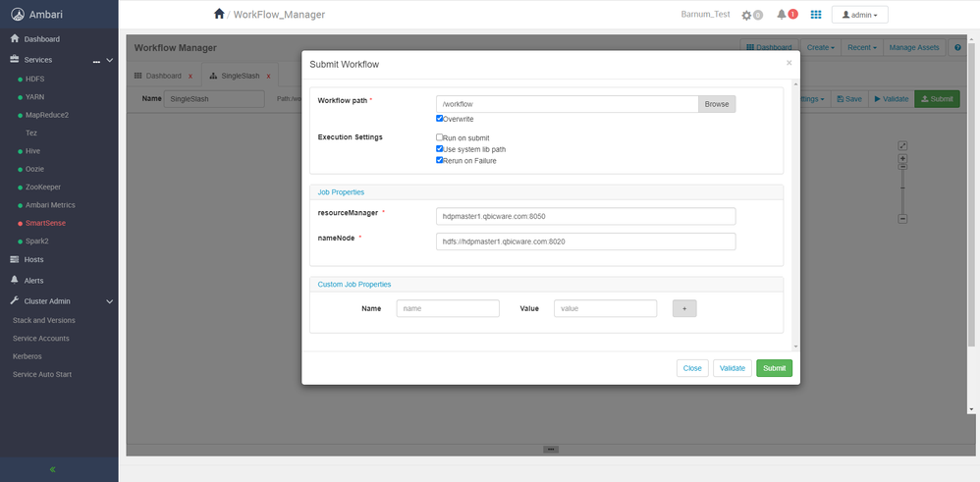980x482 pixels.
Task: Open Spark2 service in sidebar
Action: 37,241
